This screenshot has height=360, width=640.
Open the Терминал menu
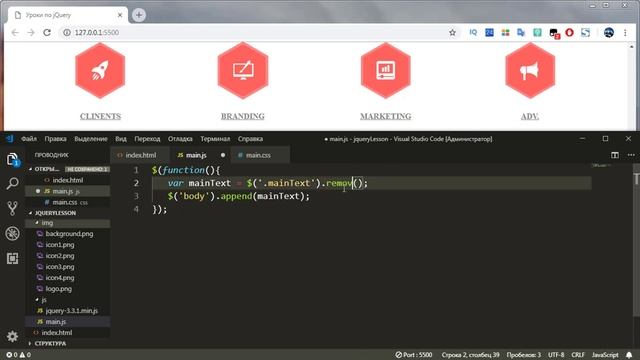tap(215, 139)
